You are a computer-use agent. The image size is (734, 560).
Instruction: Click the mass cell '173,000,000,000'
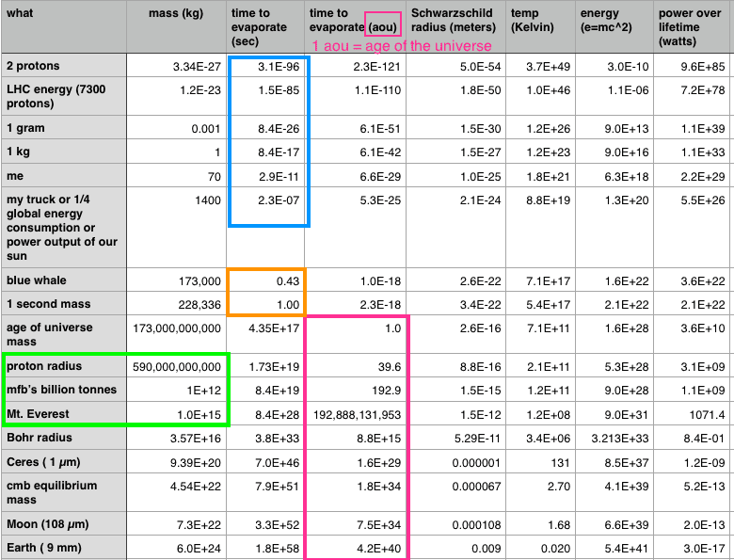click(x=176, y=334)
